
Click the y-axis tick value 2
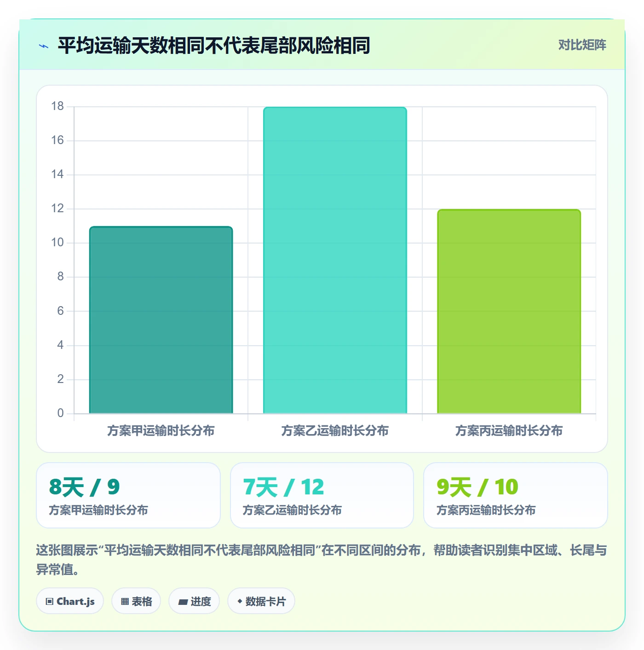pos(61,379)
